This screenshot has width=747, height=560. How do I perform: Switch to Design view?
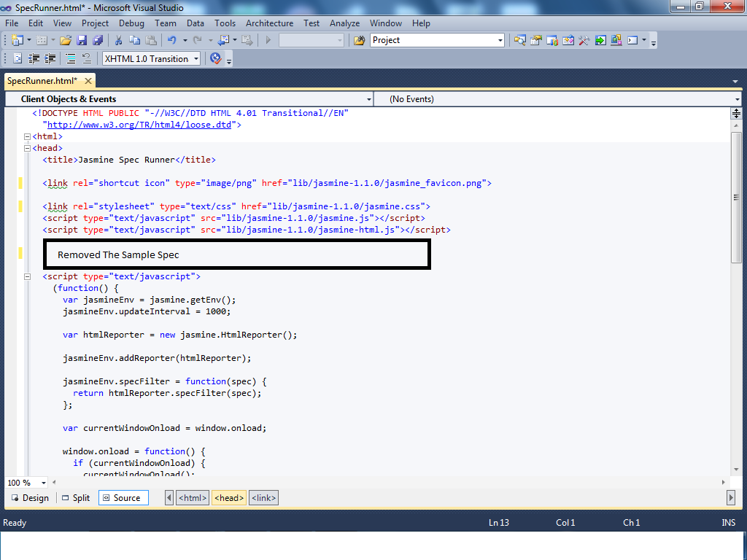click(29, 497)
